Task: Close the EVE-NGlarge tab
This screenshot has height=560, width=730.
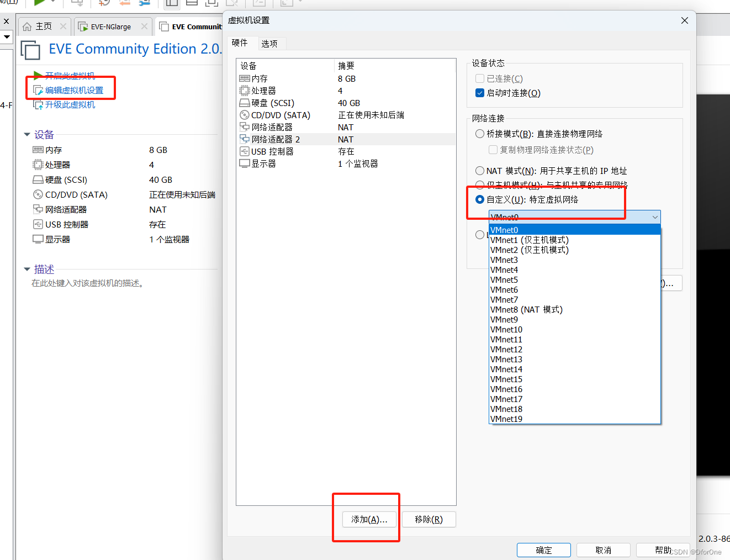Action: coord(144,26)
